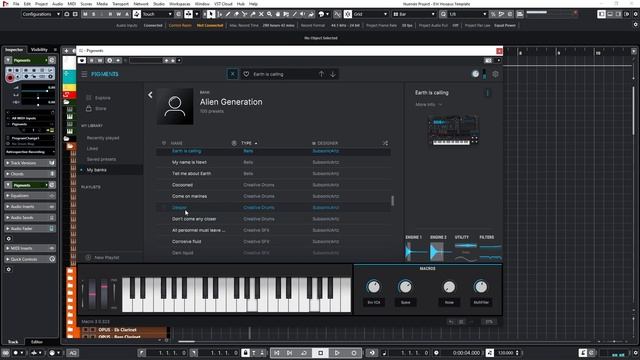Add a new track with plus button
The height and width of the screenshot is (360, 640).
pos(66,51)
